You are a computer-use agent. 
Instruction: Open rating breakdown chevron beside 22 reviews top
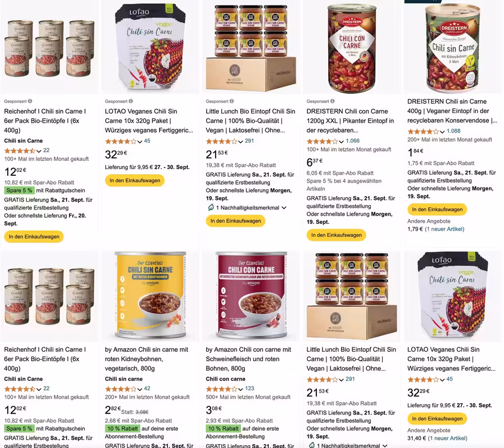coord(39,151)
